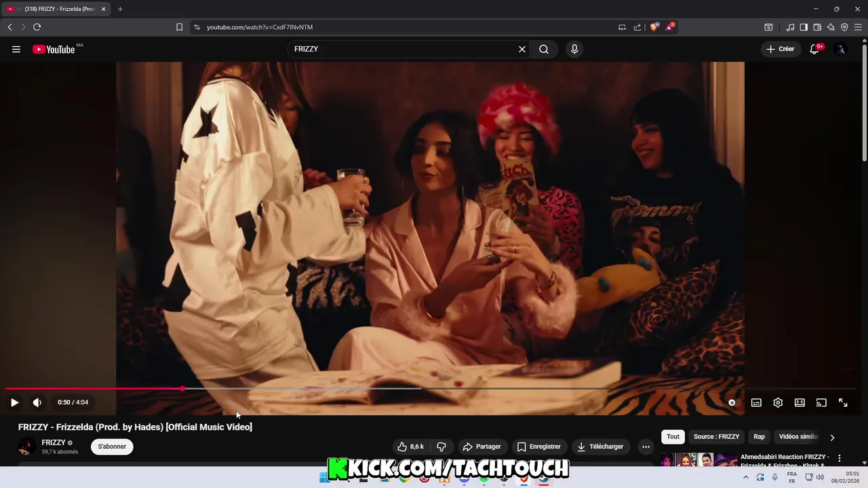Viewport: 868px width, 488px height.
Task: Open media playlist music icon
Action: [790, 27]
